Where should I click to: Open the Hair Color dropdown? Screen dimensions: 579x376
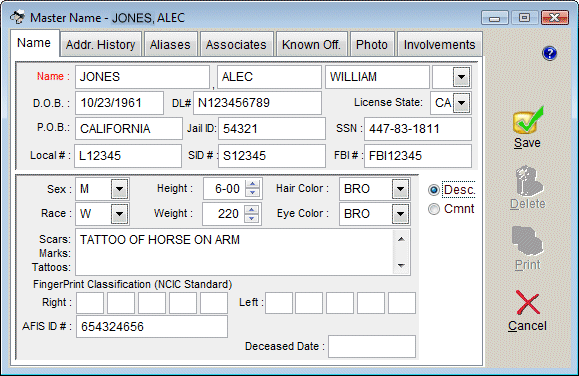click(401, 189)
